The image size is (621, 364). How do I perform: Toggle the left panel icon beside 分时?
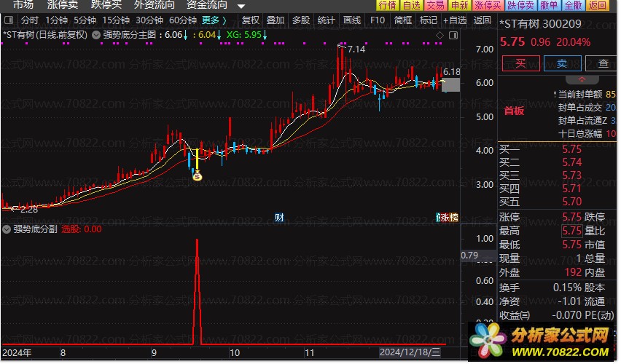(9, 20)
